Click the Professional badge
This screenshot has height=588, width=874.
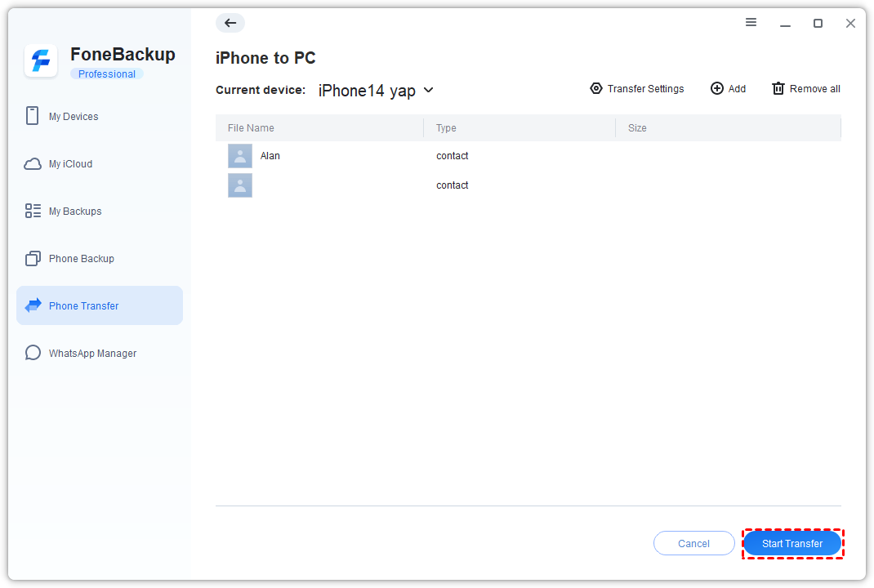click(106, 74)
